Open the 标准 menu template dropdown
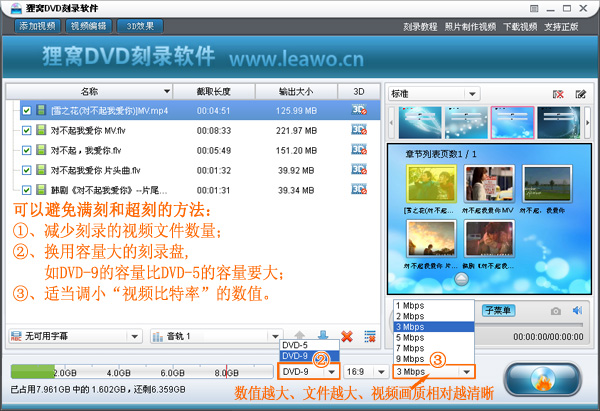Viewport: 600px width, 411px height. point(434,94)
